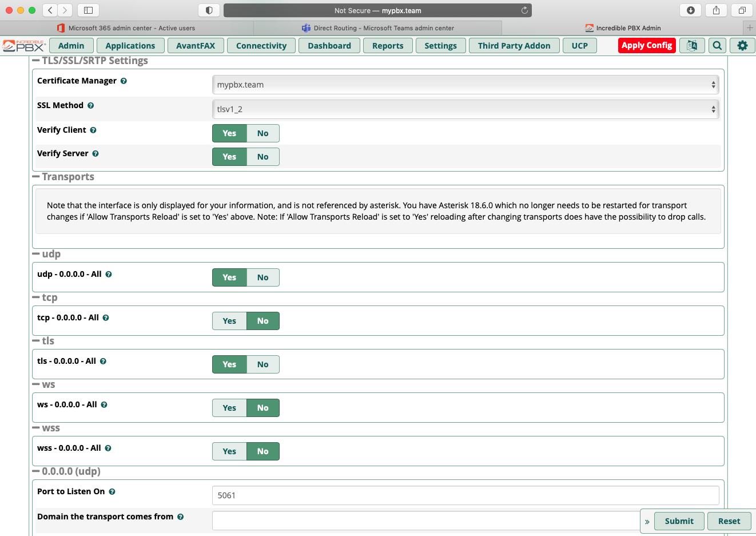Enable the tcp 0.0.0.0 transport

click(229, 321)
